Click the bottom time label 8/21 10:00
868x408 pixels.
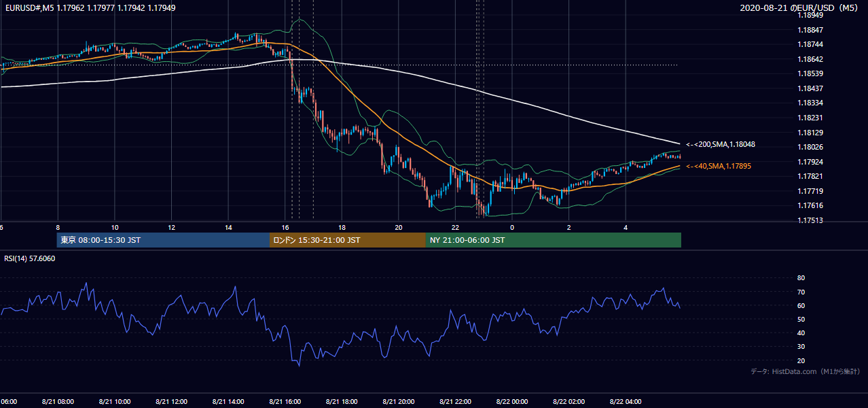115,402
